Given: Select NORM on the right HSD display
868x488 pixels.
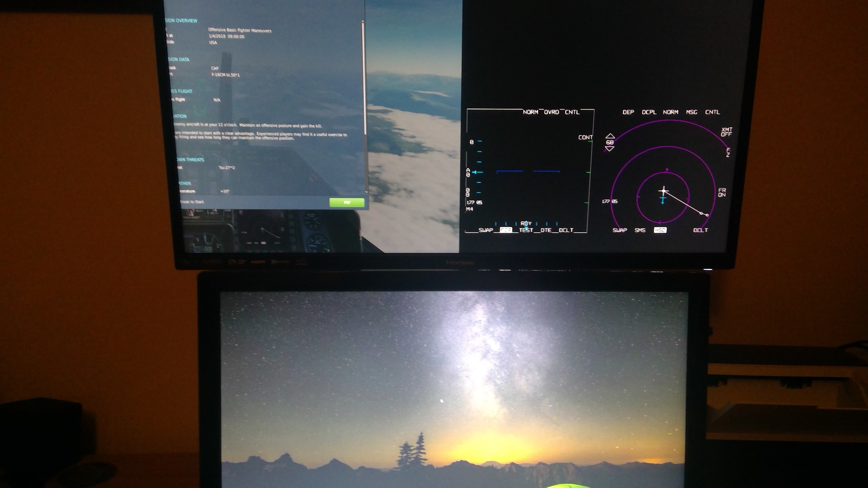Looking at the screenshot, I should coord(670,112).
